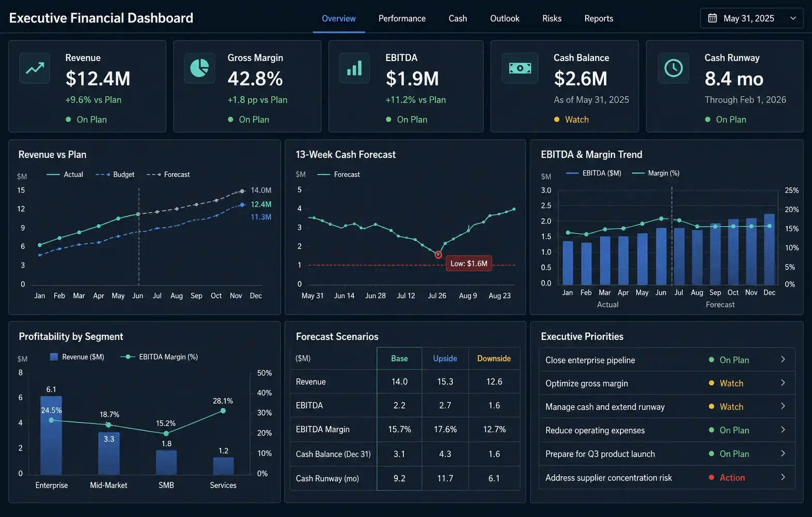Click the EBITDA bar chart icon
The width and height of the screenshot is (812, 517).
pos(354,68)
